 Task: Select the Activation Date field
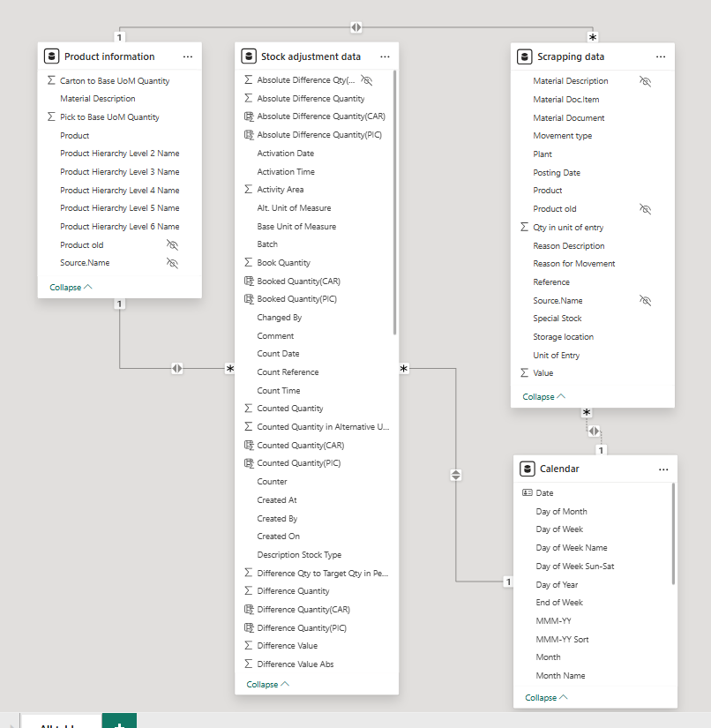[x=286, y=154]
